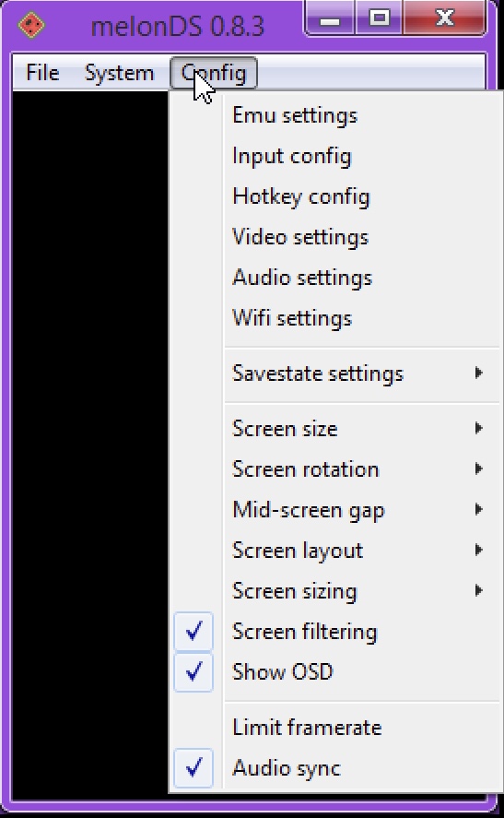Open Wifi settings
Image resolution: width=504 pixels, height=818 pixels.
pos(336,318)
